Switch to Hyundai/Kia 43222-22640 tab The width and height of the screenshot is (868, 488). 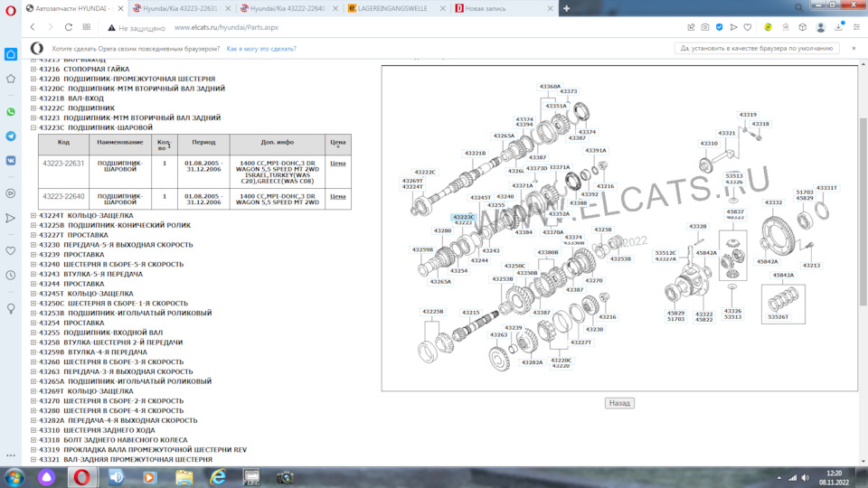pyautogui.click(x=288, y=8)
